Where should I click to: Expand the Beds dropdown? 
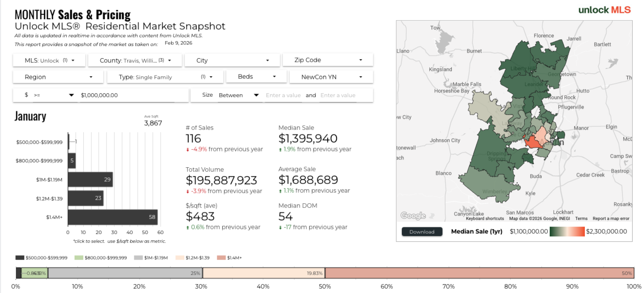pos(256,77)
